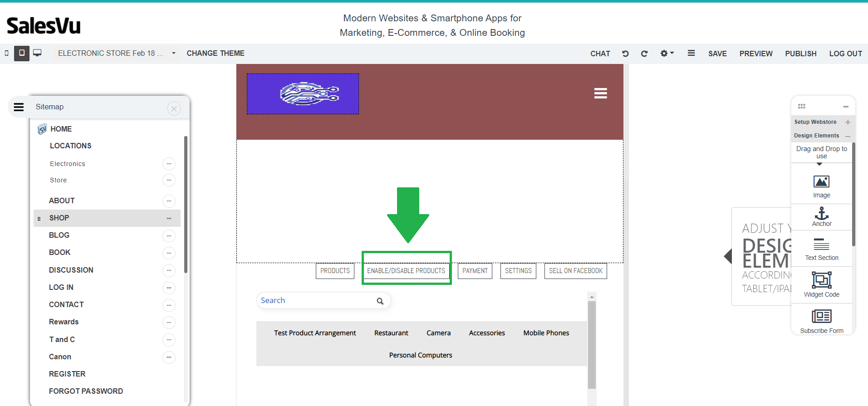Viewport: 868px width, 406px height.
Task: Click in the product Search field
Action: (x=315, y=300)
